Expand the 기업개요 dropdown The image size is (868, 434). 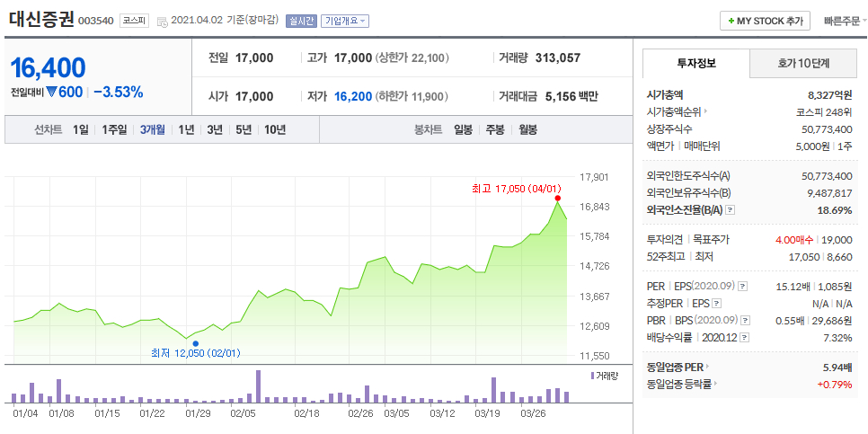tap(344, 21)
